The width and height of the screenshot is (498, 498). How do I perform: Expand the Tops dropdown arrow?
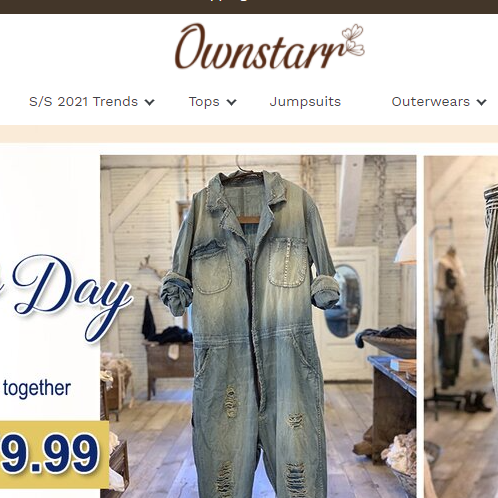231,102
